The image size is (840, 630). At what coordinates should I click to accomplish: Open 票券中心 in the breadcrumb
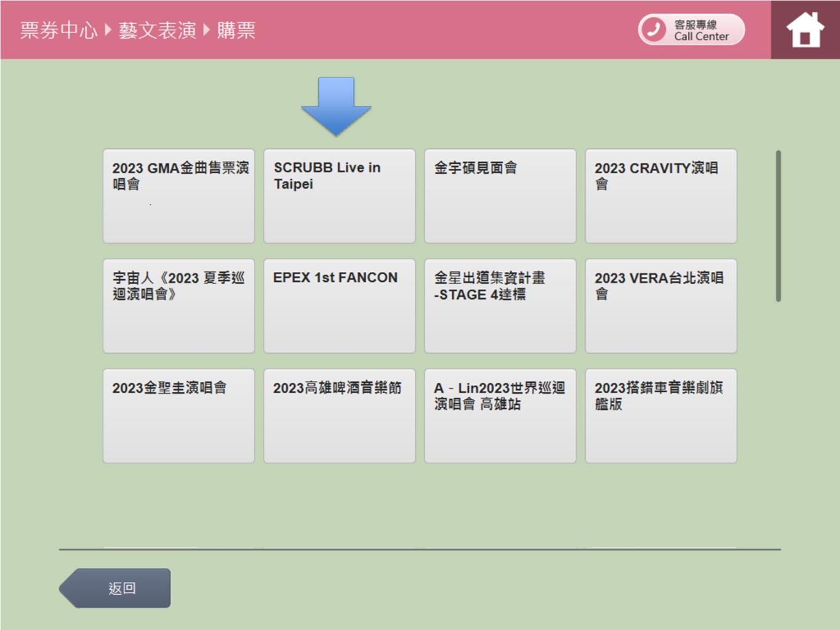[58, 30]
